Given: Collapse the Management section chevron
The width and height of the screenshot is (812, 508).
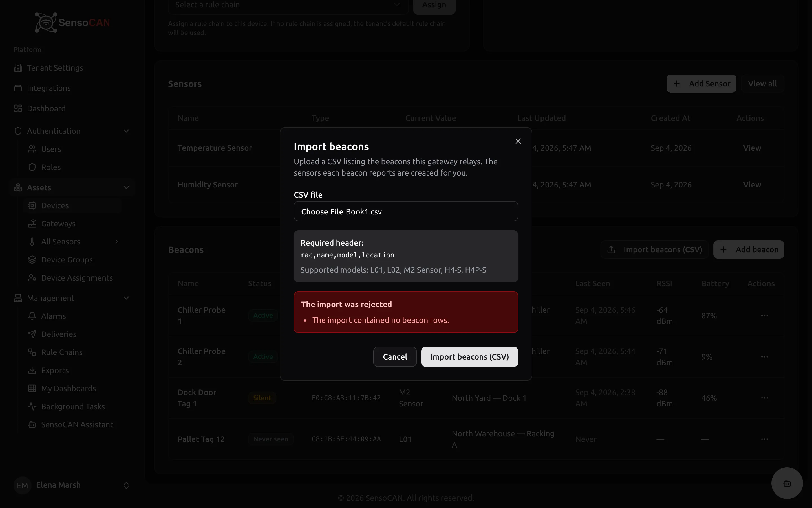Looking at the screenshot, I should point(127,298).
